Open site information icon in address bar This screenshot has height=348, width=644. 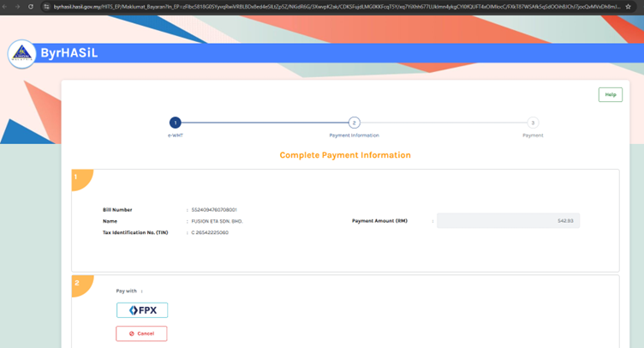[46, 6]
